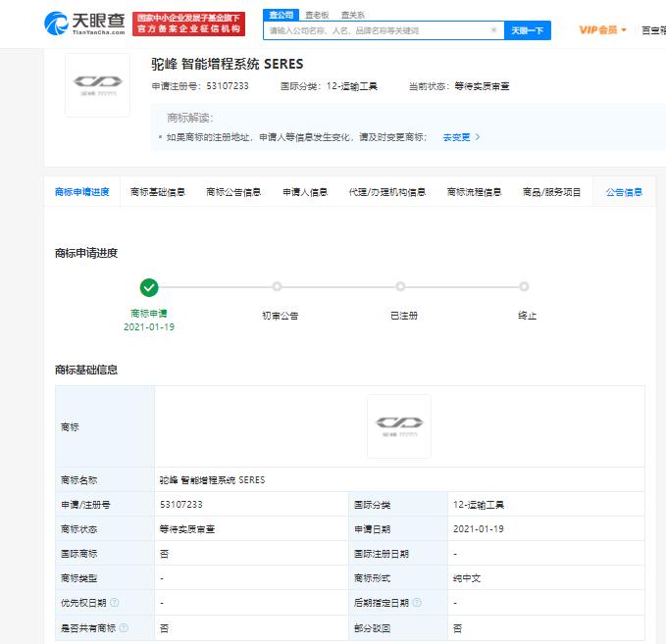
Task: Select the 国际分类 table value 12-运输工具
Action: (479, 505)
